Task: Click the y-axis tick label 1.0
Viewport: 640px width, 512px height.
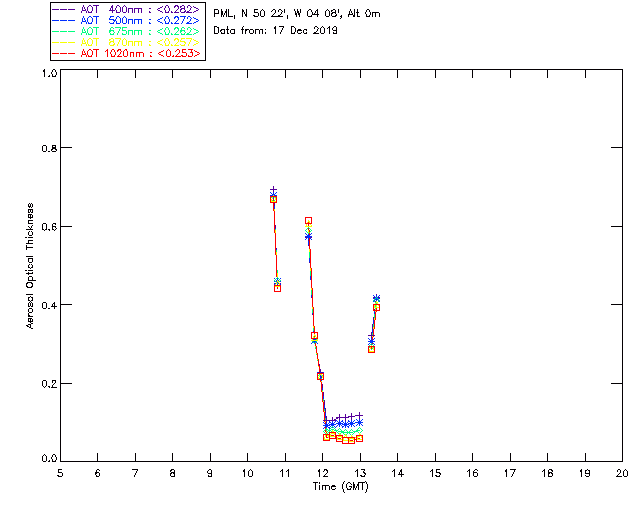Action: click(x=49, y=73)
